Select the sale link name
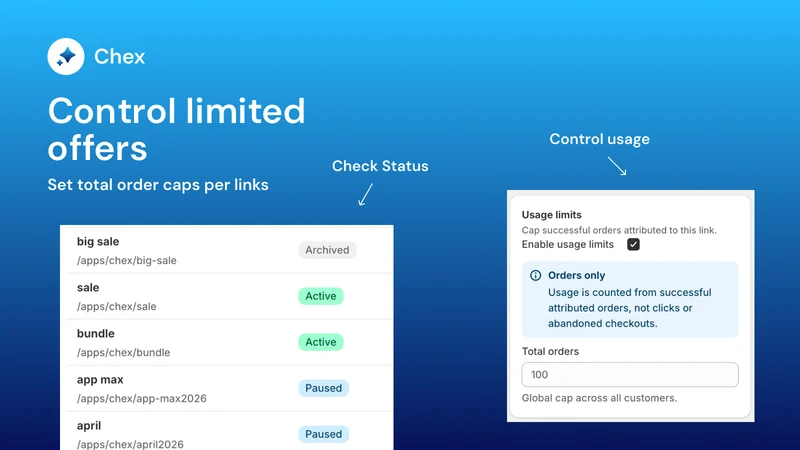 pos(88,287)
